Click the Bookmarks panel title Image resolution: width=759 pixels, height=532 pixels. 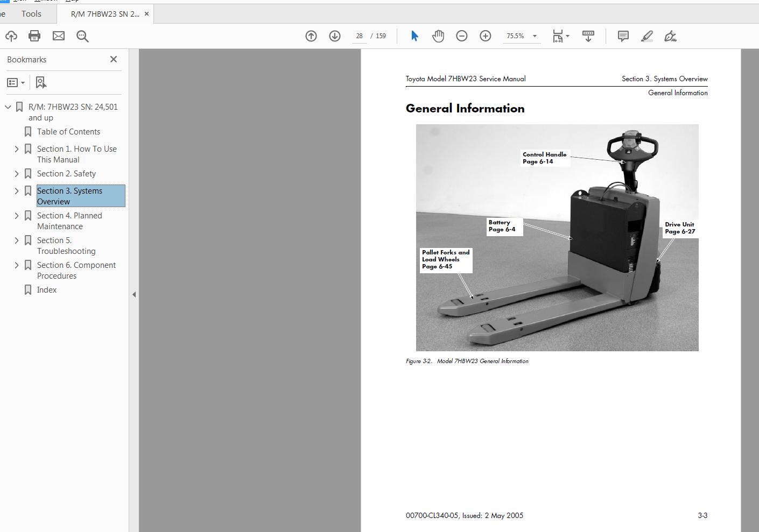[x=27, y=60]
